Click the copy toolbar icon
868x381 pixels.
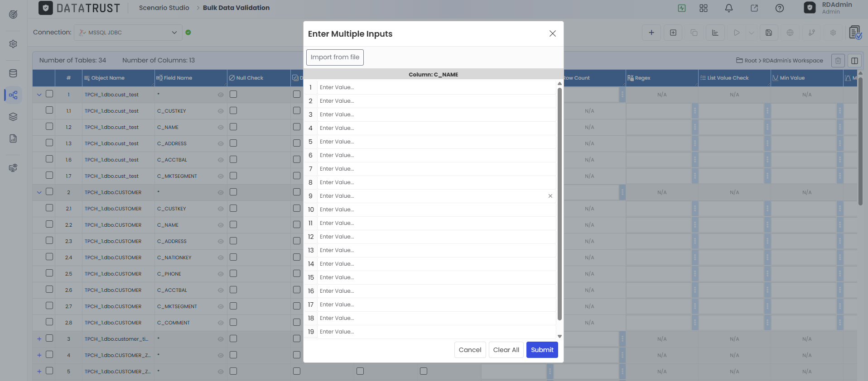[x=694, y=33]
